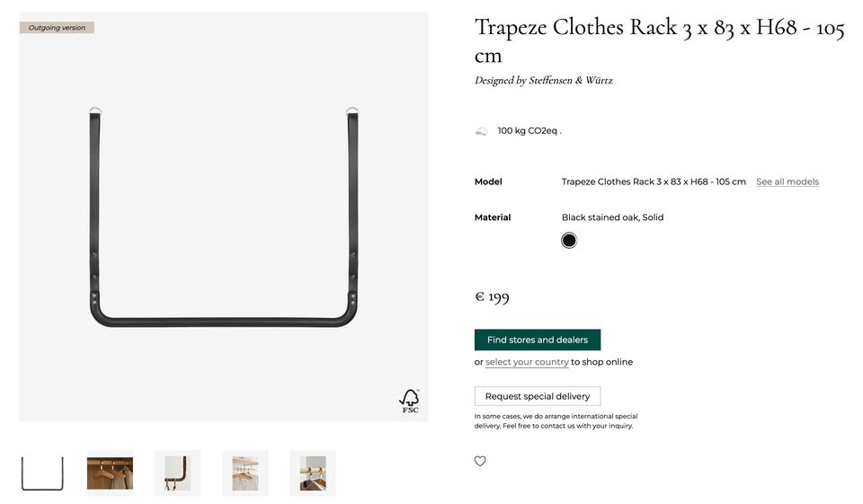Select the black stained oak color swatch
Screen dimensions: 863x504
tap(569, 241)
